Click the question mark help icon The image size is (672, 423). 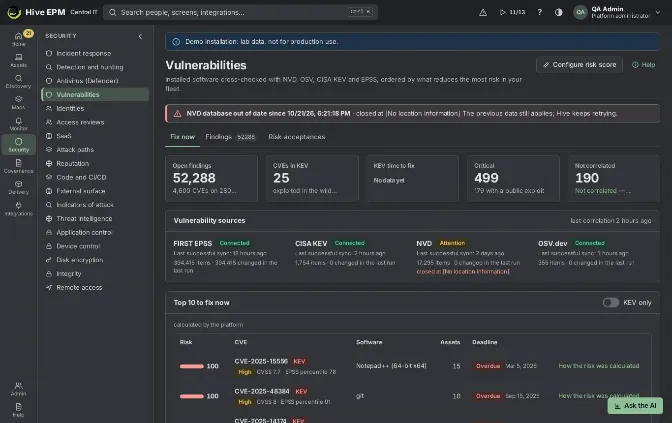click(x=540, y=12)
